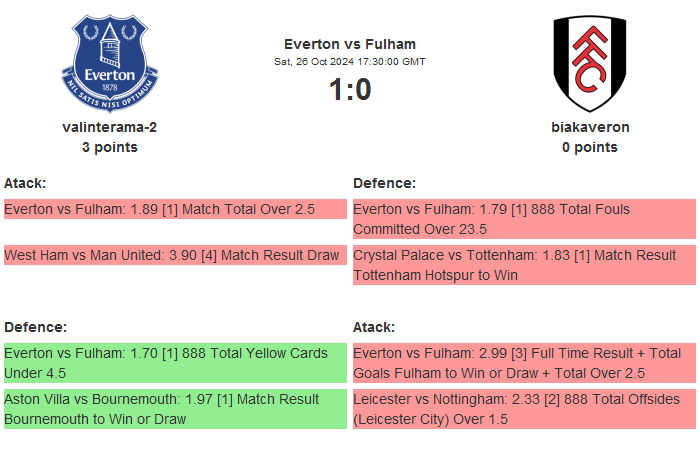Click the Everton club crest
Screen dimensions: 700x460
tap(110, 63)
